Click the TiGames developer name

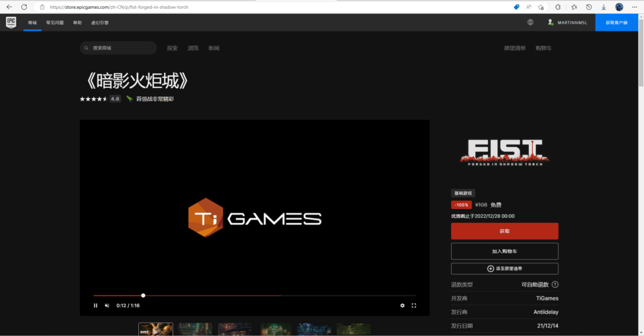[547, 298]
